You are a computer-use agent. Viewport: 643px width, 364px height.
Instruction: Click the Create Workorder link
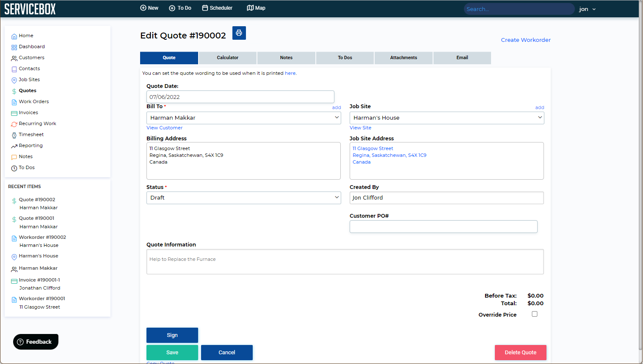[x=526, y=40]
